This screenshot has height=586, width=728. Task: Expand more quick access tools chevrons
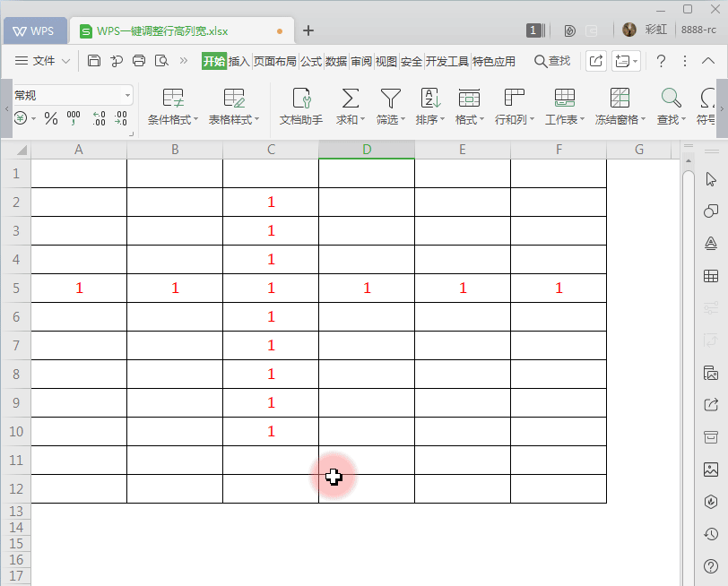coord(184,61)
